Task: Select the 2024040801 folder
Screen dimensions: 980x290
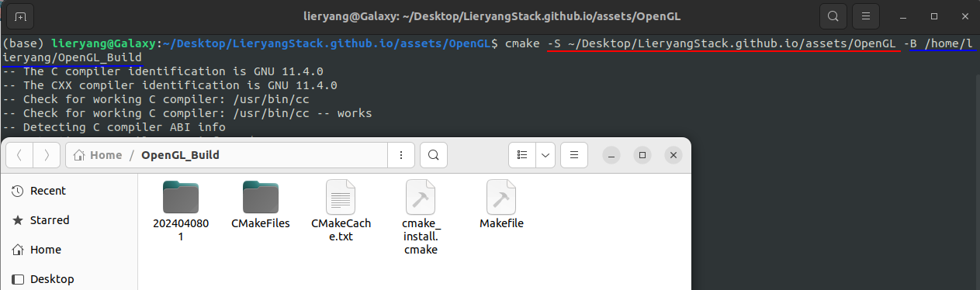Action: (180, 210)
